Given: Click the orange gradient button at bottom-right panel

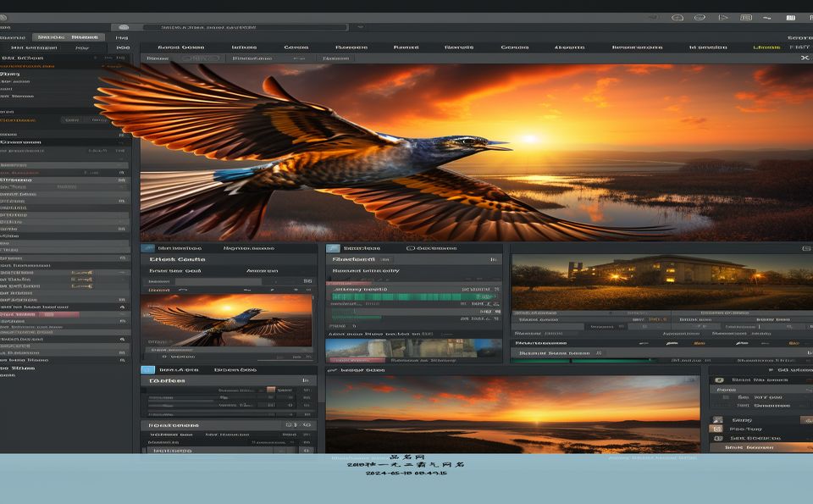Looking at the screenshot, I should 760,447.
